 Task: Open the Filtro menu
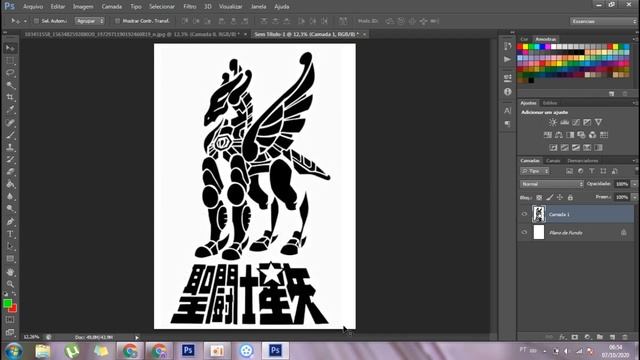point(189,7)
